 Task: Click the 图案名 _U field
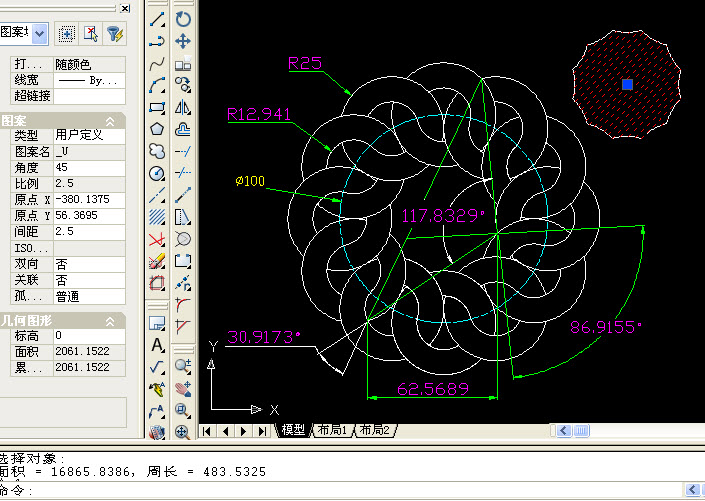click(x=89, y=152)
